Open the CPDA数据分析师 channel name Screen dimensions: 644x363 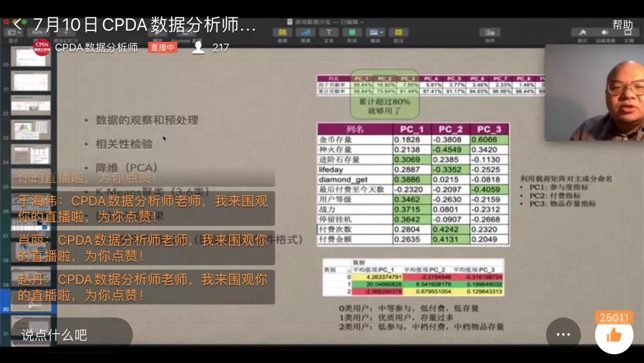pos(97,48)
